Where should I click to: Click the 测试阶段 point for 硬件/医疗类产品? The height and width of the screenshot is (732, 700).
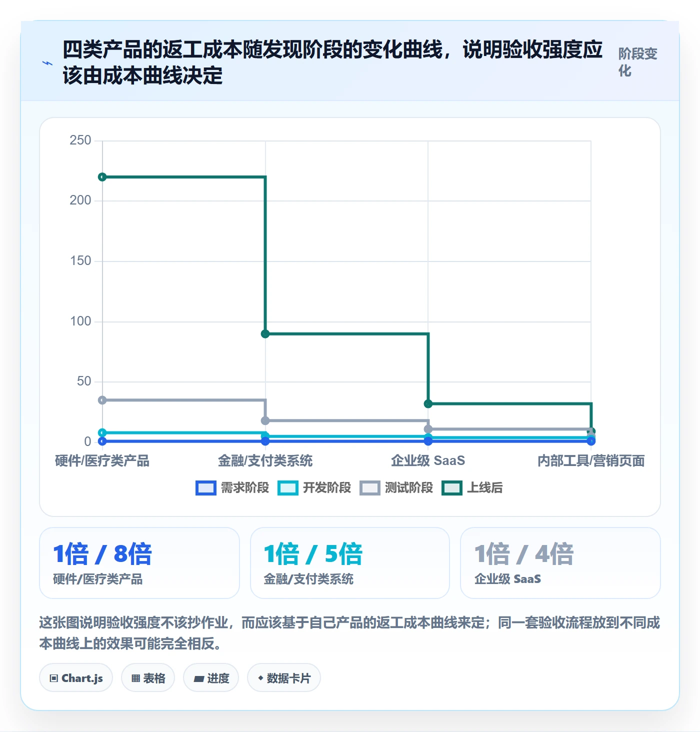[102, 400]
